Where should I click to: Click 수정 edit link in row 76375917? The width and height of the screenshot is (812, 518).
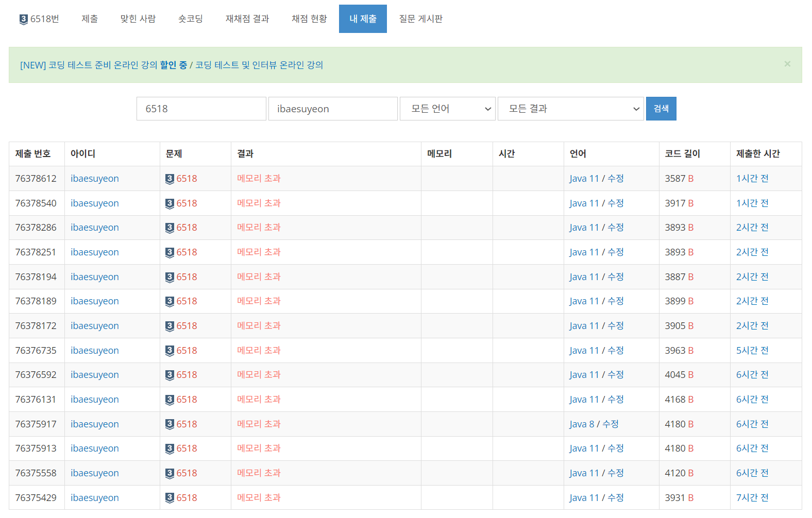611,424
